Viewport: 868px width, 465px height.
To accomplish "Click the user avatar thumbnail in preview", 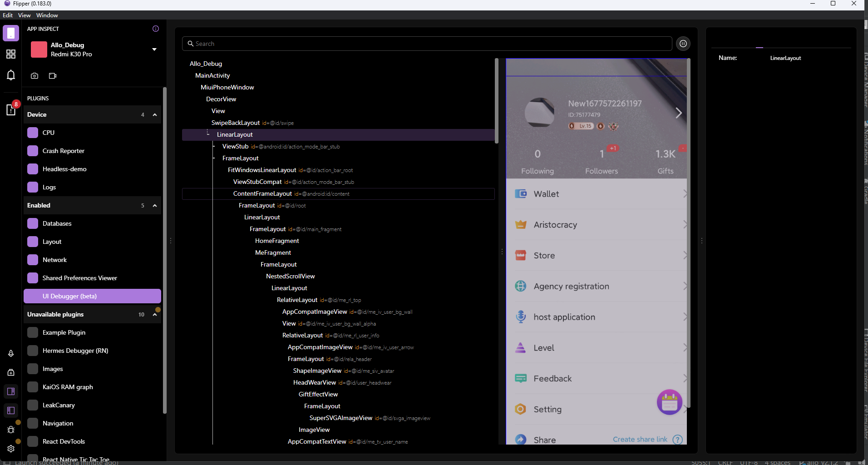I will click(539, 112).
